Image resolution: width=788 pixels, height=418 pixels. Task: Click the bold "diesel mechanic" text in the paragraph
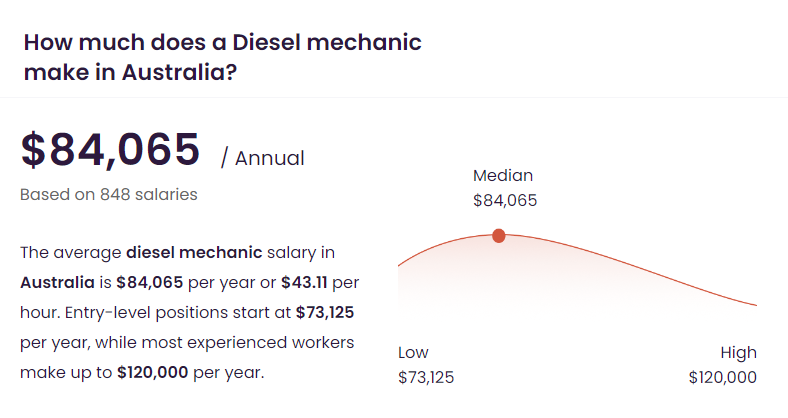(194, 251)
